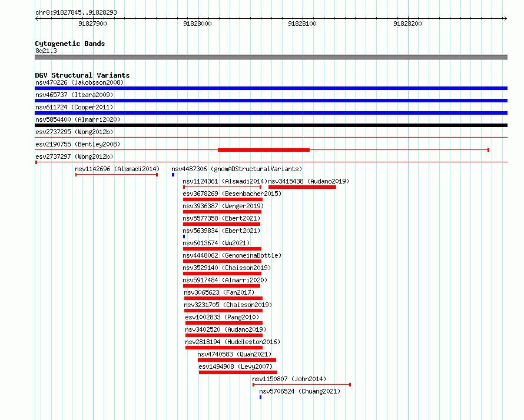This screenshot has width=524, height=420.
Task: Select nsv1142696 (Alsmadi2014) variant label
Action: tap(117, 169)
